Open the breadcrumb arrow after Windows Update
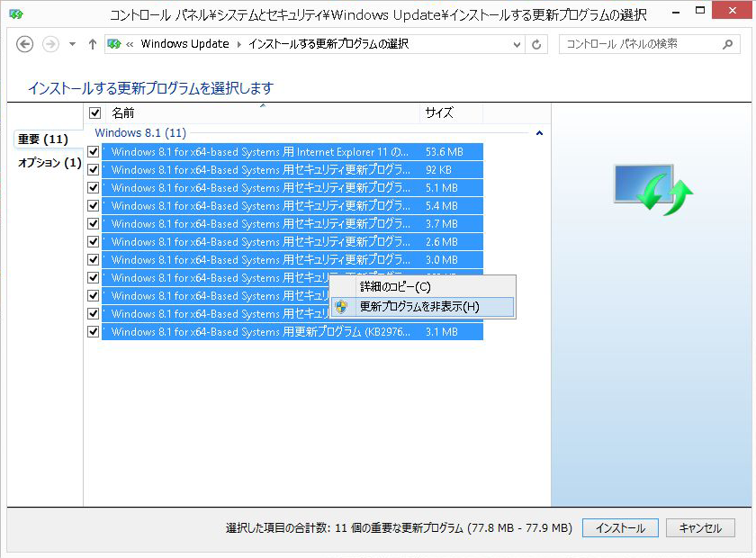The image size is (756, 558). (238, 44)
